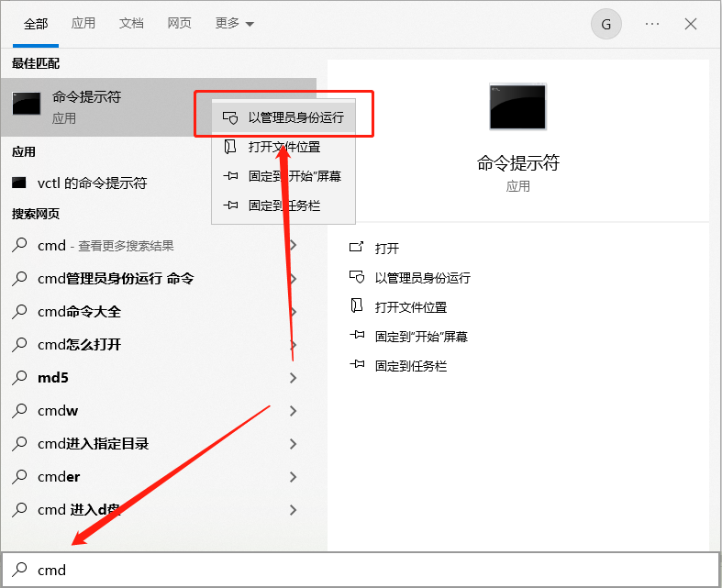Choose 固定到任务栏 in the context menu
Viewport: 722px width, 588px height.
point(283,205)
